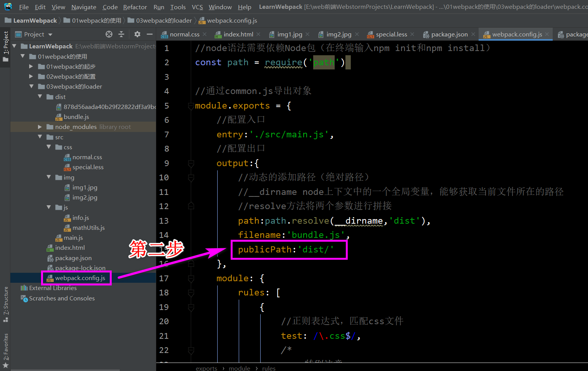Expand the node_modules folder

click(40, 127)
